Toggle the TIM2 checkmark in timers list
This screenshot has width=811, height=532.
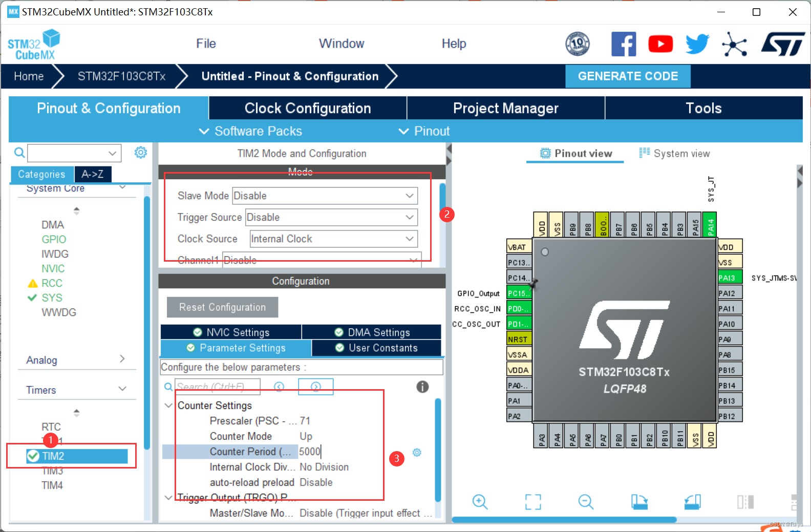(33, 456)
